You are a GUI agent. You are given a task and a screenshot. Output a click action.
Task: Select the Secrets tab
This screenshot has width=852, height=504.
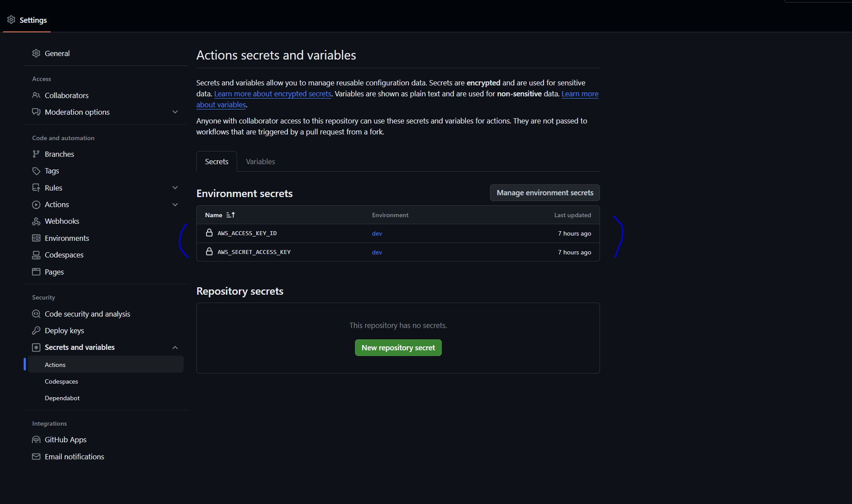[217, 162]
